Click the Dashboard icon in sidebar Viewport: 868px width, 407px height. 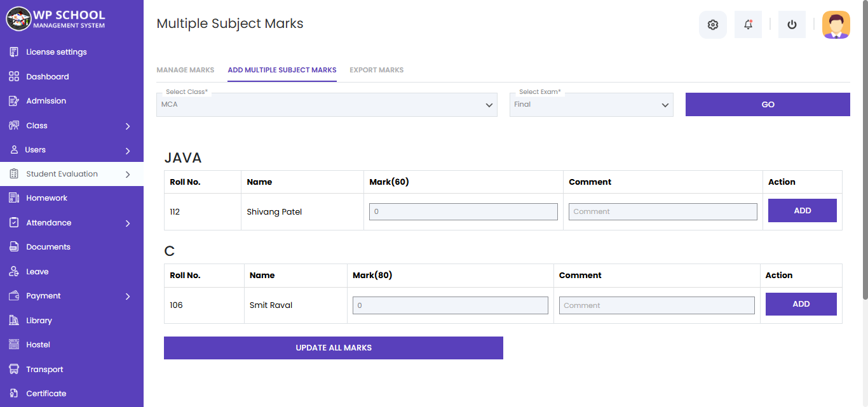(x=14, y=77)
